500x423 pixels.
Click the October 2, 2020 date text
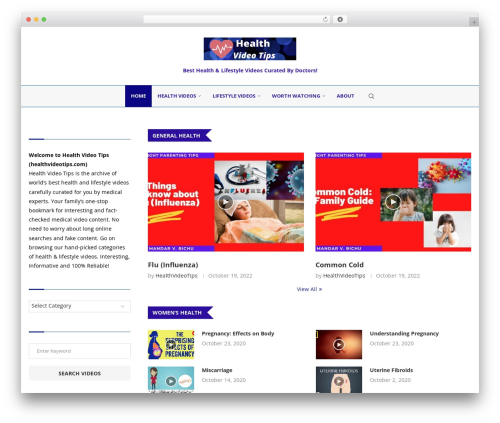coord(390,380)
